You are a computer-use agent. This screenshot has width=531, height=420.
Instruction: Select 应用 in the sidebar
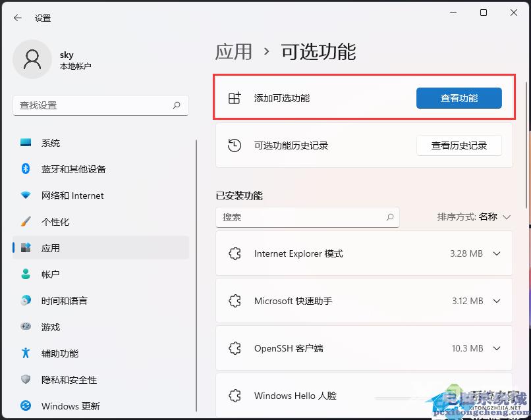[101, 248]
